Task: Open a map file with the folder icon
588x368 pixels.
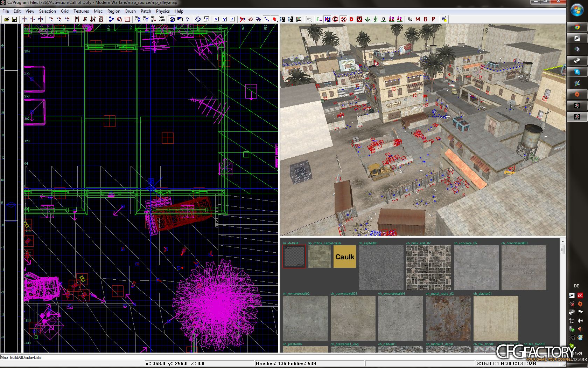Action: [6, 19]
